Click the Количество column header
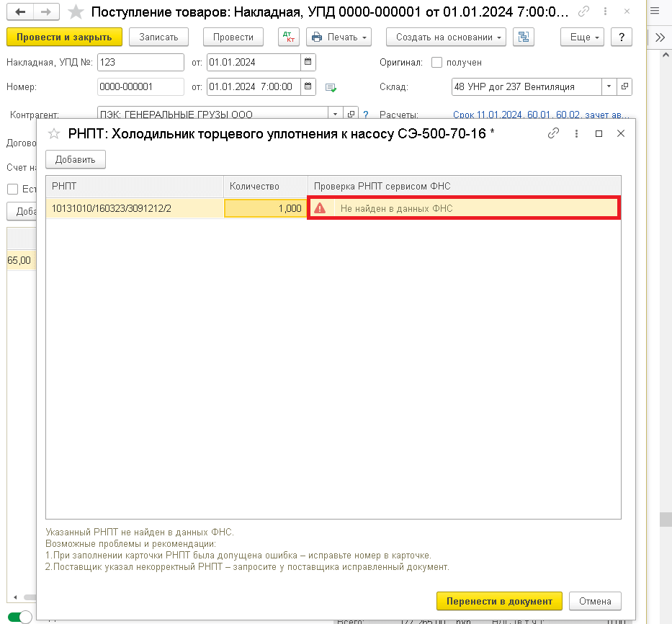This screenshot has width=672, height=624. point(265,186)
